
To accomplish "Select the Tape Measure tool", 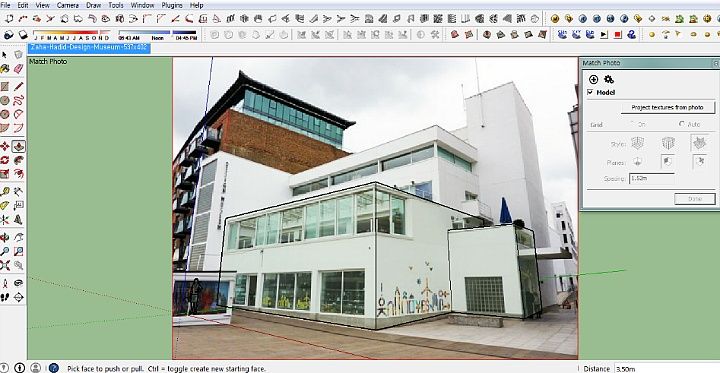I will pyautogui.click(x=5, y=192).
